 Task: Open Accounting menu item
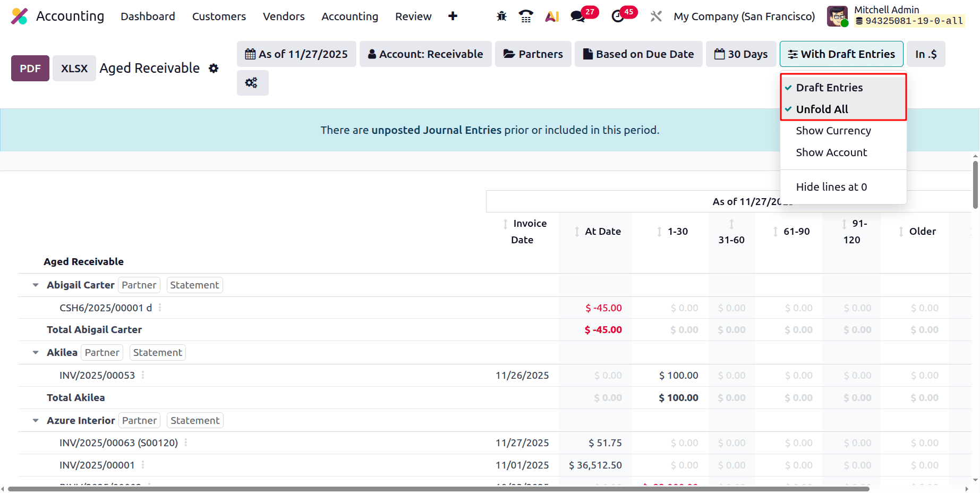pos(350,16)
